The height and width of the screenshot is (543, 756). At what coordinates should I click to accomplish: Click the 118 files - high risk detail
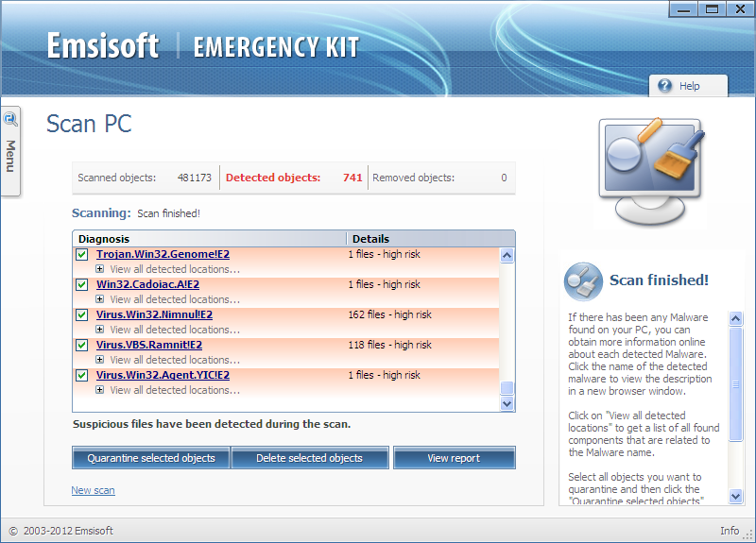coord(389,345)
